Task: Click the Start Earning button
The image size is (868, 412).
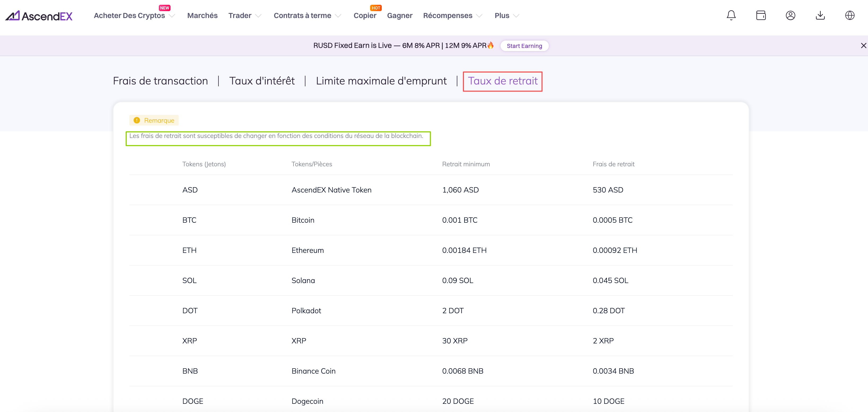Action: click(524, 46)
